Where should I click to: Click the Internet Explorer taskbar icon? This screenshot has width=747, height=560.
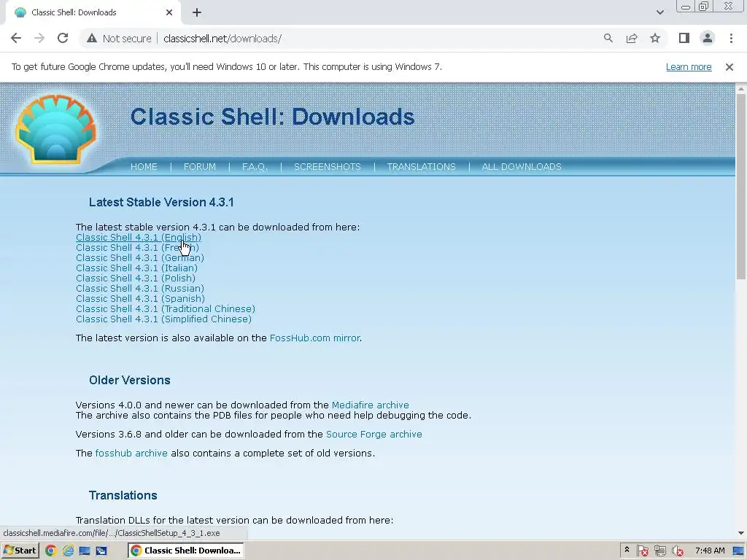click(x=68, y=551)
